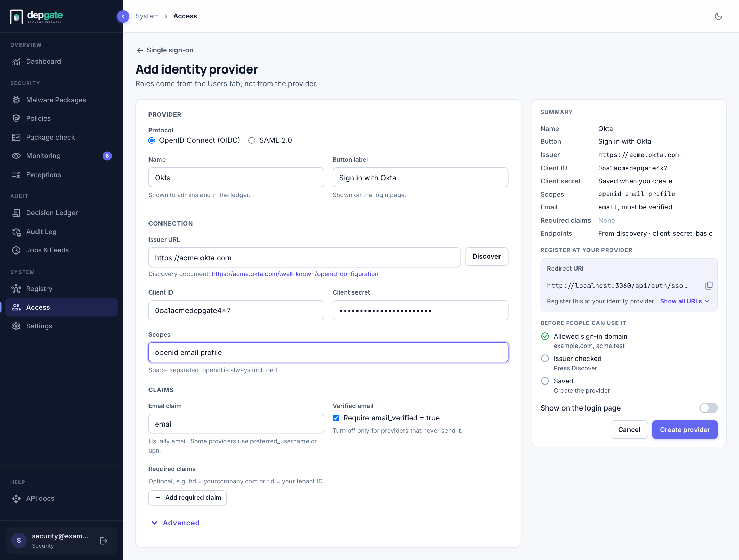The height and width of the screenshot is (560, 739).
Task: Edit the Button label field
Action: (x=420, y=178)
